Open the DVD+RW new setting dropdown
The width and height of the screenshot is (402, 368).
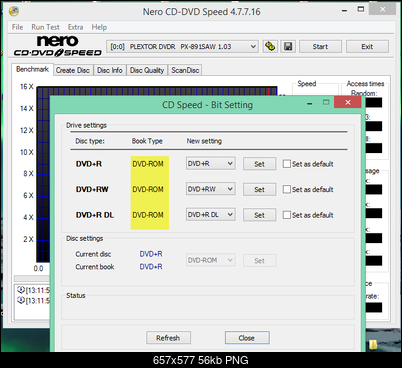click(x=210, y=189)
